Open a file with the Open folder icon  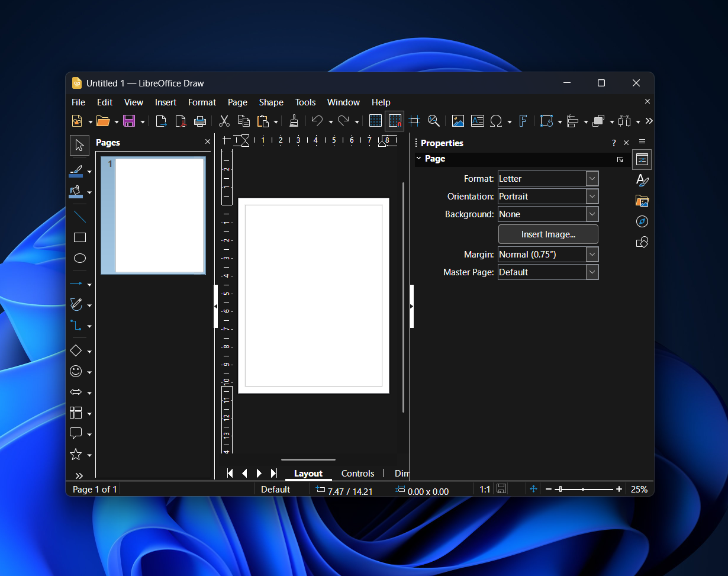pos(103,121)
